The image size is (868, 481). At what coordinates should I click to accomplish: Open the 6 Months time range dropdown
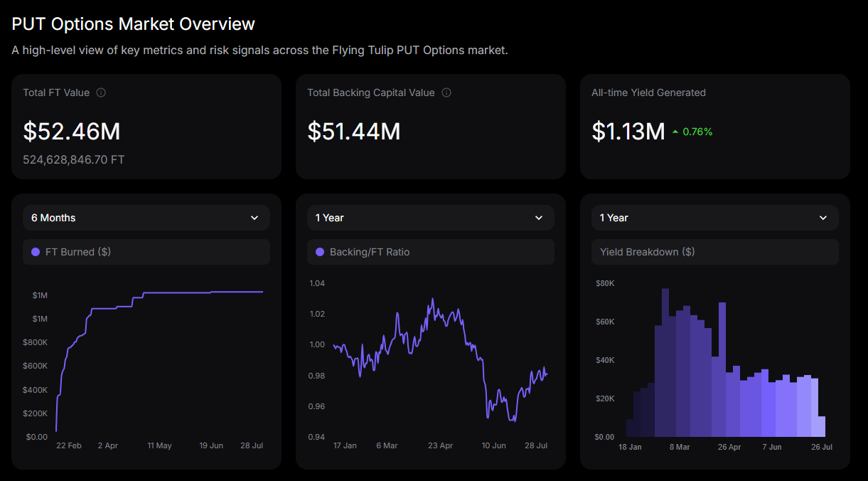tap(146, 218)
